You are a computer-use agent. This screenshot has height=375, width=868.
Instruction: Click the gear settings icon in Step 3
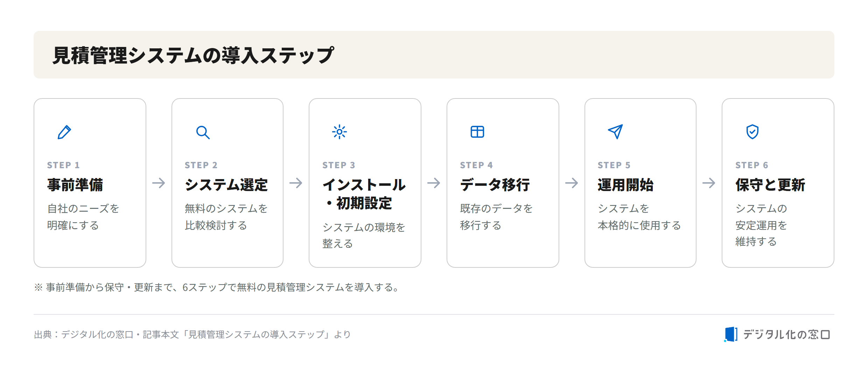[339, 132]
